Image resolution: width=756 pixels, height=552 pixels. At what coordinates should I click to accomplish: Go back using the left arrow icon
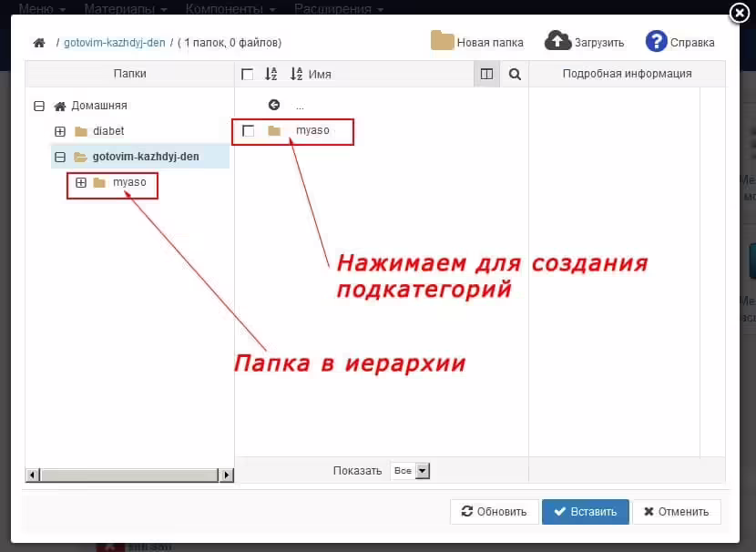274,105
